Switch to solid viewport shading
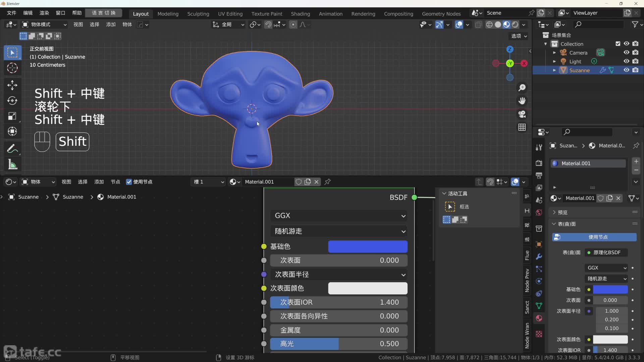This screenshot has width=644, height=362. pos(498,24)
